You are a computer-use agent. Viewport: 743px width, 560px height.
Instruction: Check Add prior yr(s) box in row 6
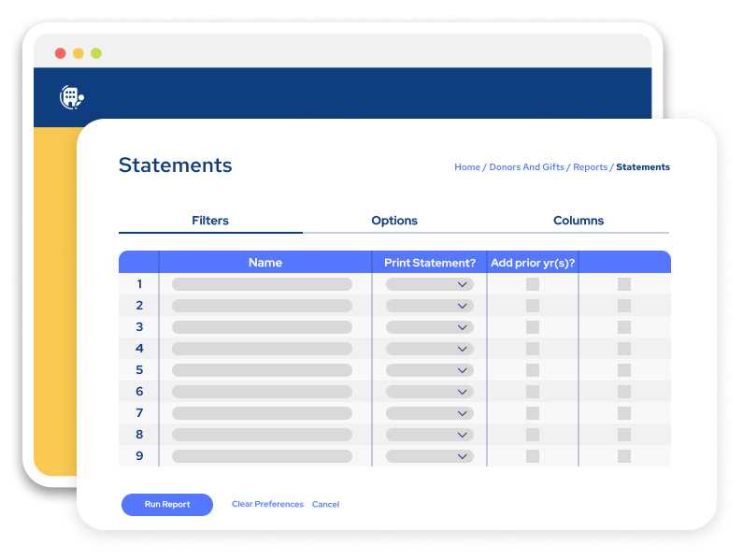pos(533,392)
